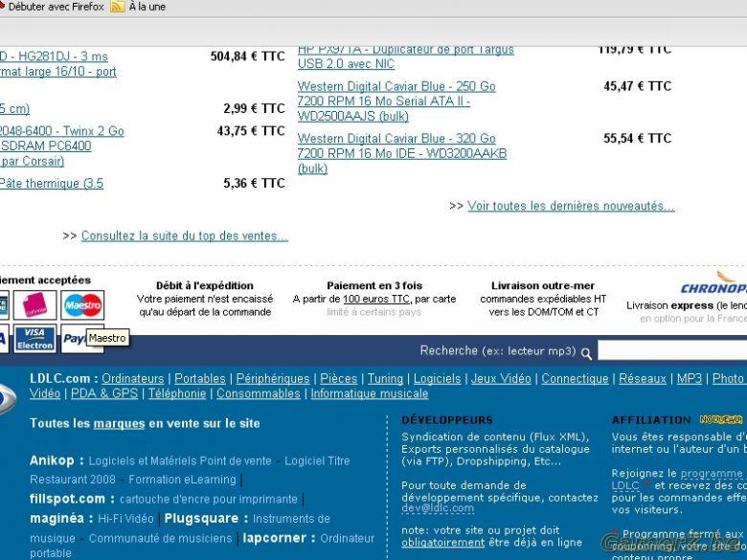Click the Recherche search input field
This screenshot has width=747, height=560.
coord(672,350)
